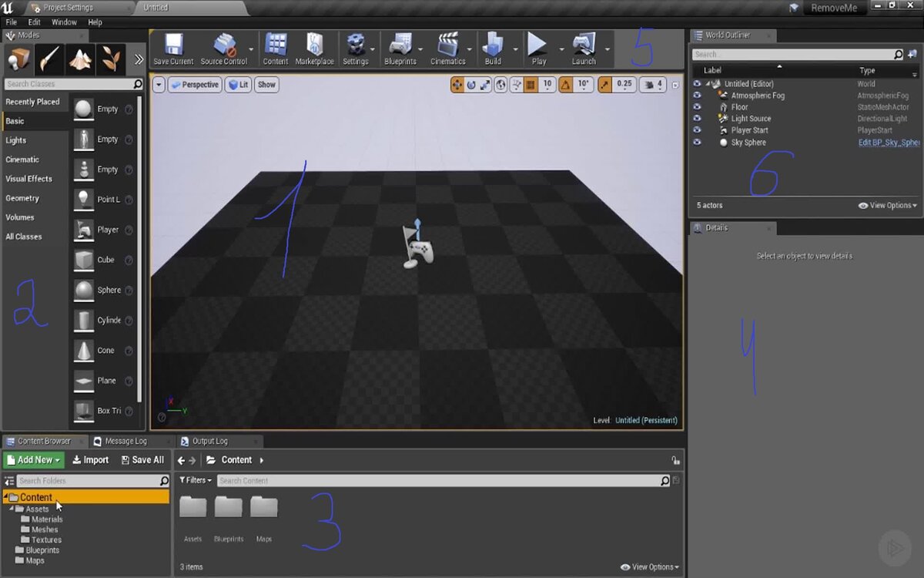924x578 pixels.
Task: Open the Maps folder in Content Browser
Action: click(x=264, y=509)
